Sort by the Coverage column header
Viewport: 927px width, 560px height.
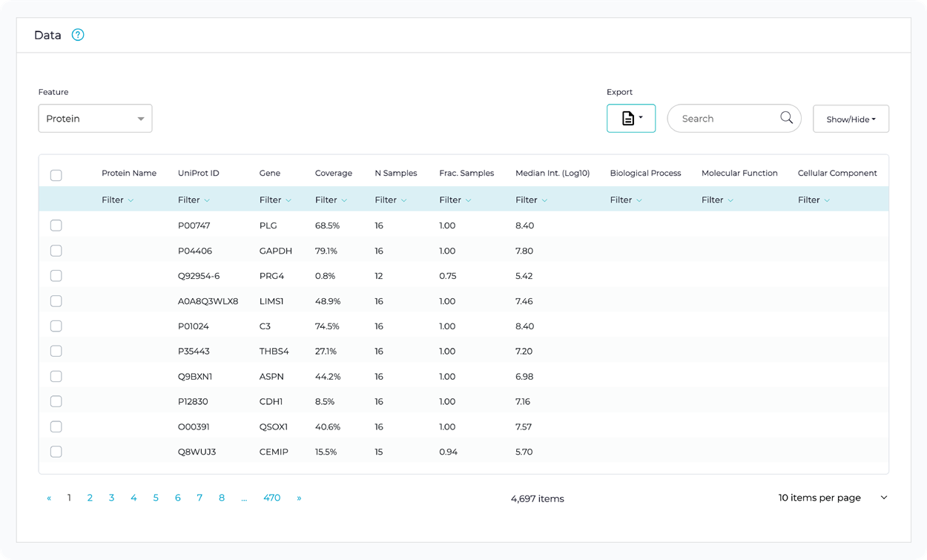(334, 173)
